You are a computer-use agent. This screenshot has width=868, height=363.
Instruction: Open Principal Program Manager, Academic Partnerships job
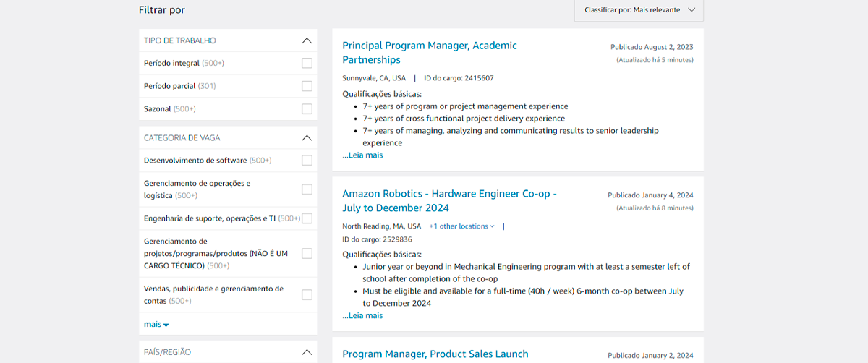tap(430, 52)
